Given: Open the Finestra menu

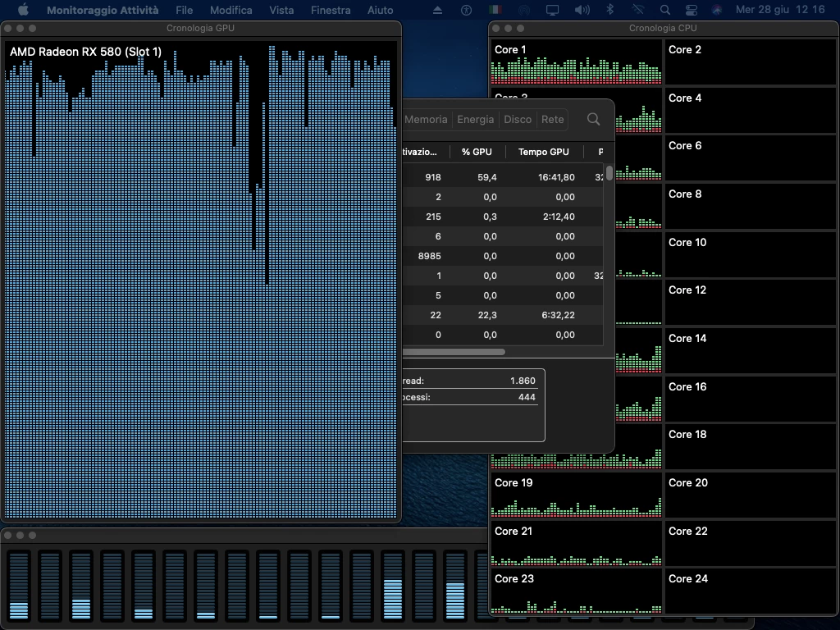Looking at the screenshot, I should 331,10.
